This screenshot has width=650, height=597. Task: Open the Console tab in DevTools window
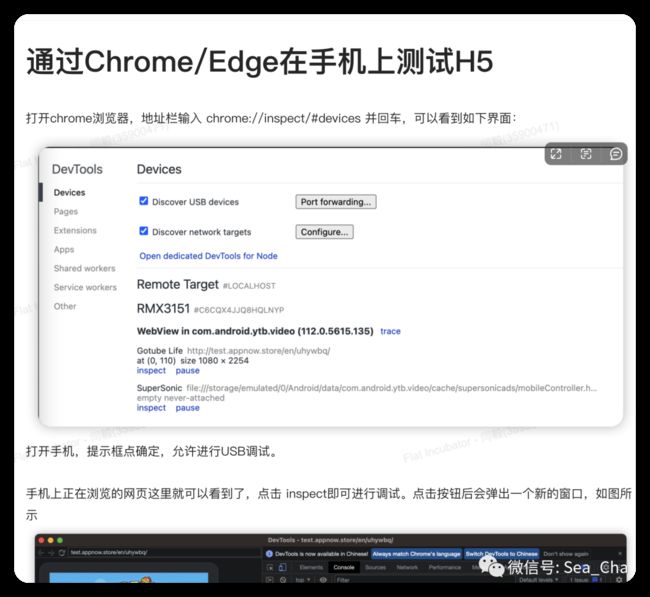tap(344, 568)
